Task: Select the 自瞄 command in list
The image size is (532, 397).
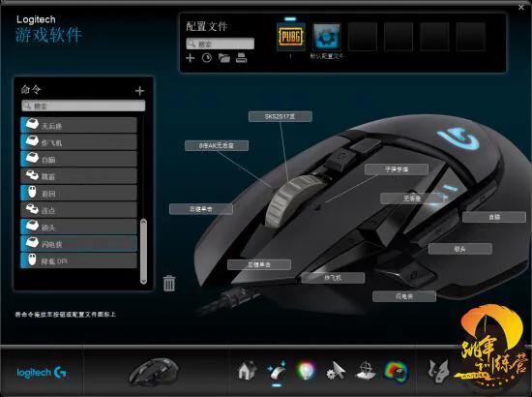Action: coord(78,159)
